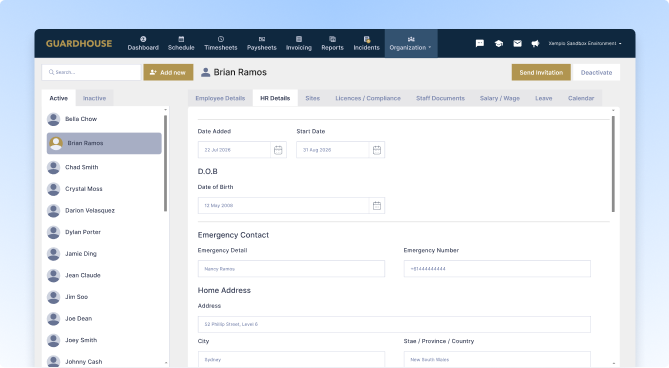
Task: Select Jim Soo in the employee list
Action: [104, 297]
